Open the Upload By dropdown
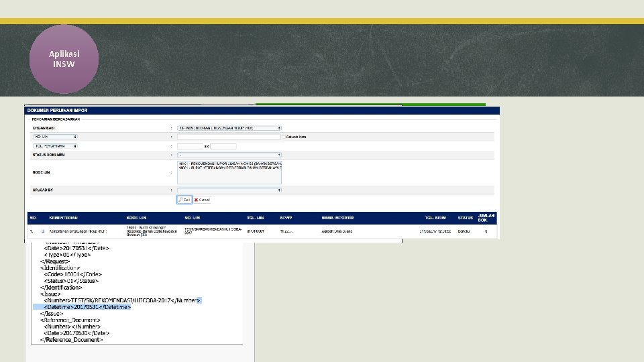 [x=229, y=190]
